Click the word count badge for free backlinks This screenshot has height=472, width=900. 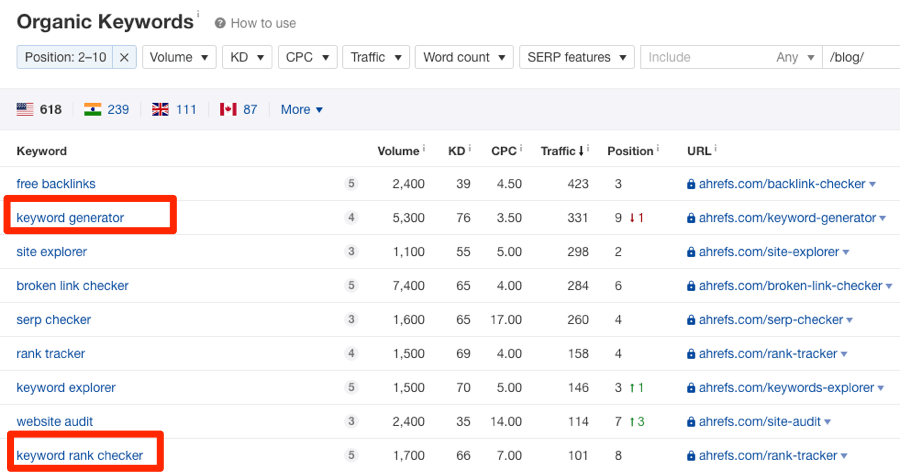tap(351, 184)
